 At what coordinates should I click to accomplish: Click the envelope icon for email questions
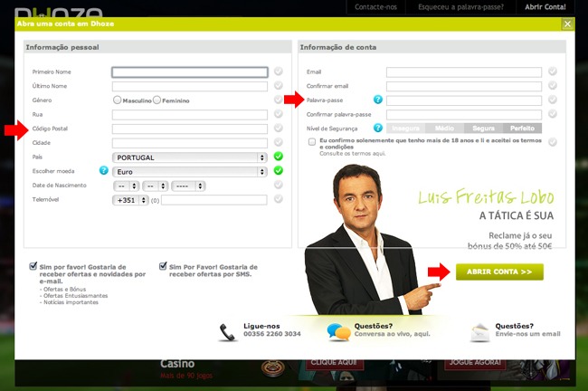pos(480,332)
